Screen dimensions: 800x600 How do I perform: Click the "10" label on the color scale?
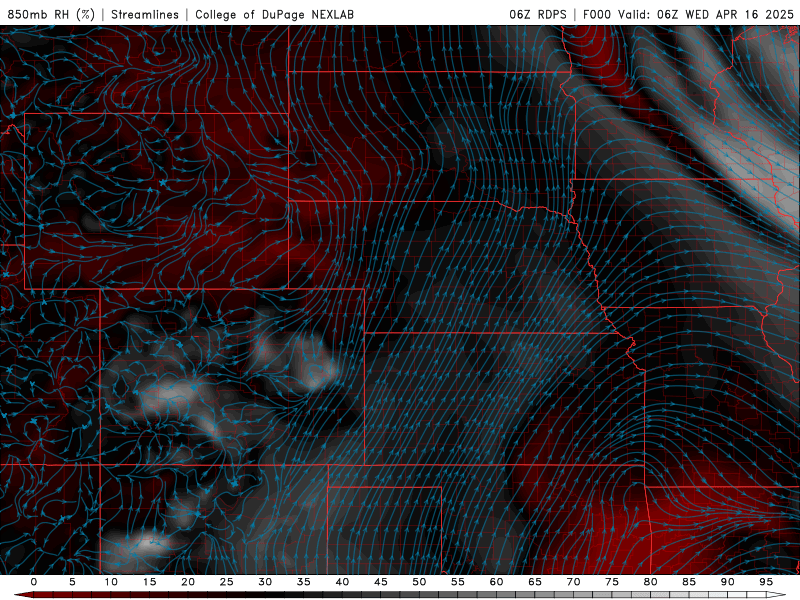point(111,582)
